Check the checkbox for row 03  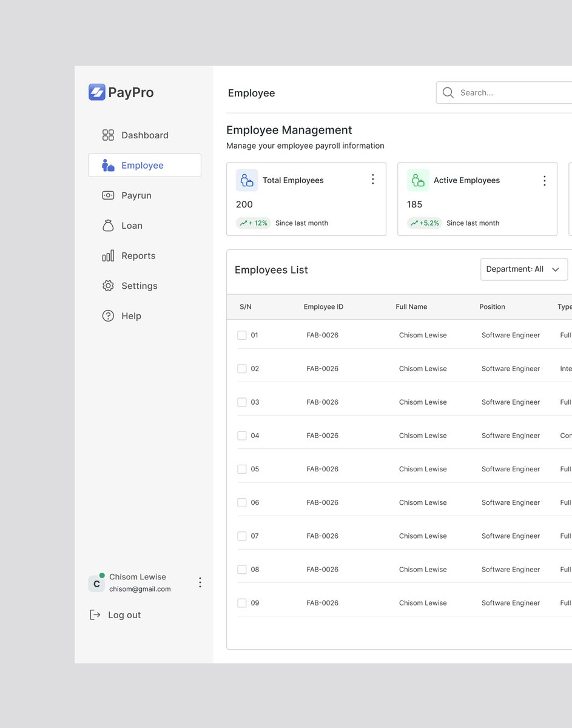[x=242, y=402]
